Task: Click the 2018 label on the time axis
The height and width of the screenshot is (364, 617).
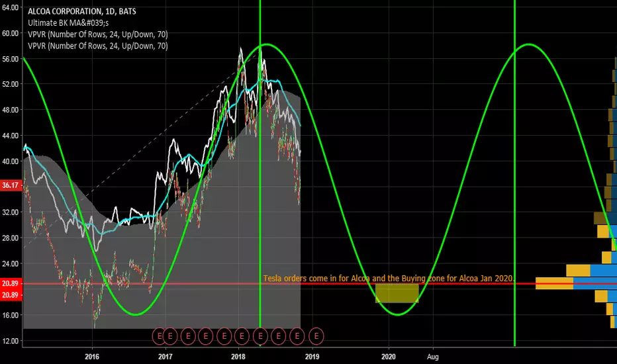Action: (x=238, y=357)
